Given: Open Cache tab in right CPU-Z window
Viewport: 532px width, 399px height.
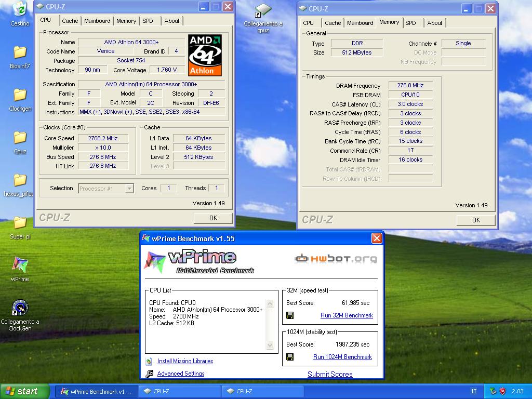Looking at the screenshot, I should (332, 23).
